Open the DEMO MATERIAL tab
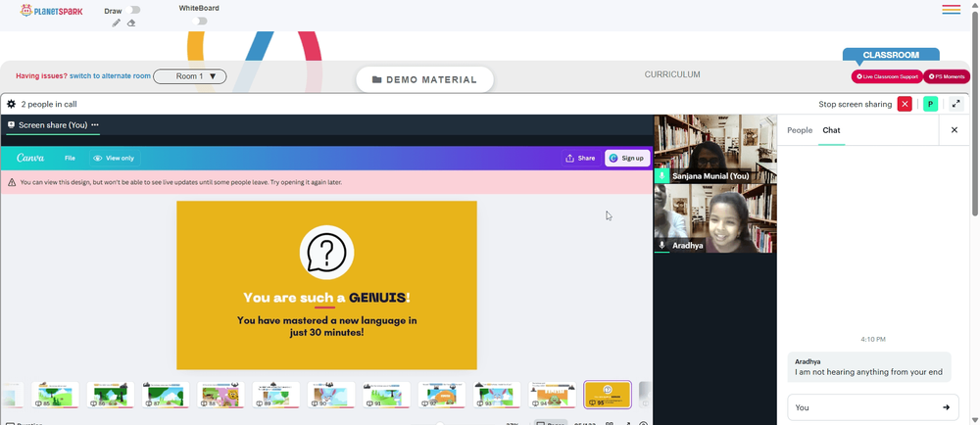This screenshot has width=980, height=425. click(x=425, y=80)
